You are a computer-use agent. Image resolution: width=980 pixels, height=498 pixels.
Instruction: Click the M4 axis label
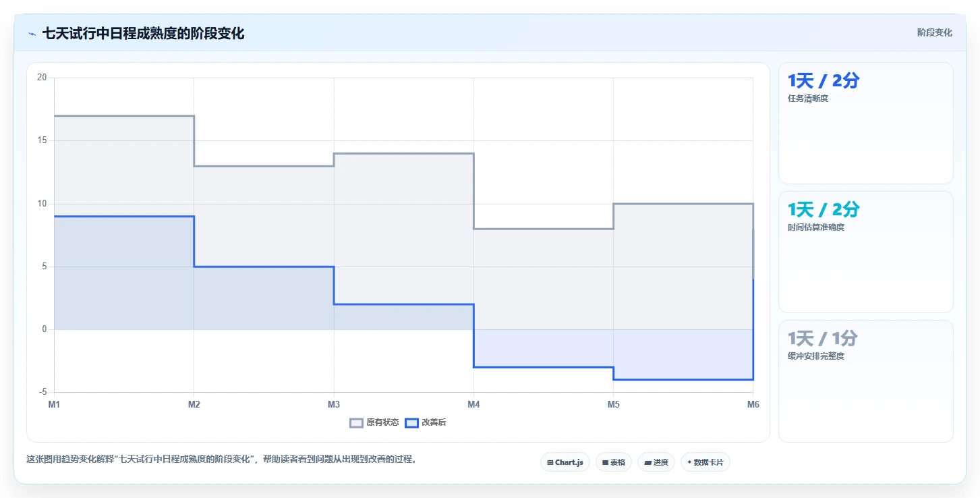[473, 405]
